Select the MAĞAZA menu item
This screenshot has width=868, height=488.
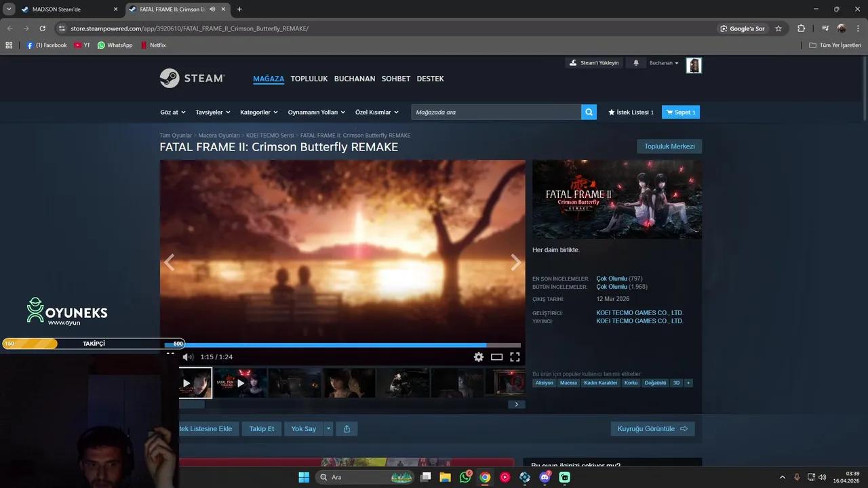pos(269,79)
